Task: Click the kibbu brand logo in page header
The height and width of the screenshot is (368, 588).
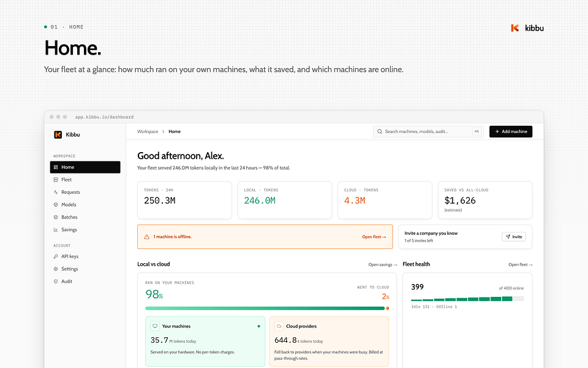Action: coord(527,28)
